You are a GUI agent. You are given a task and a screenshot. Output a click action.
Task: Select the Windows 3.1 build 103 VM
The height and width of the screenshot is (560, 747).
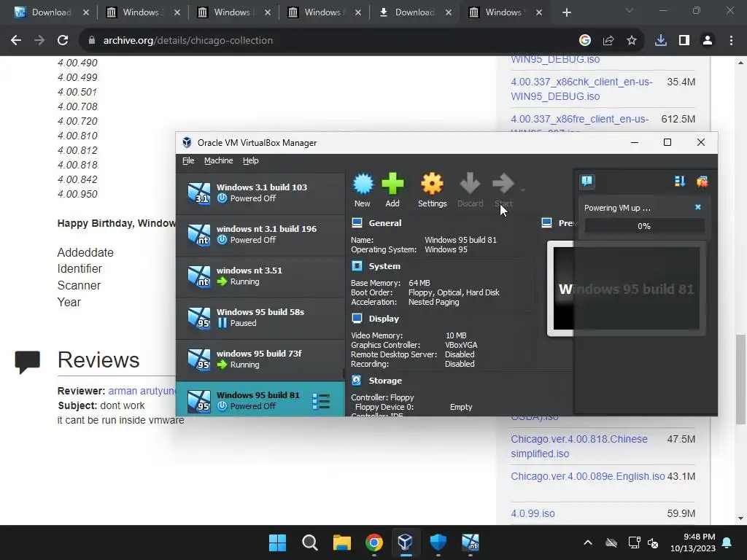pos(260,192)
